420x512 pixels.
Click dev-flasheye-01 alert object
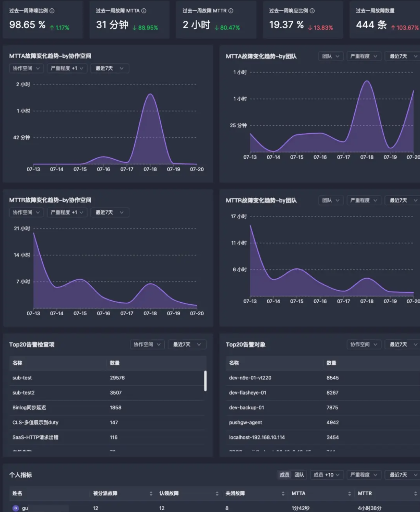coord(248,393)
